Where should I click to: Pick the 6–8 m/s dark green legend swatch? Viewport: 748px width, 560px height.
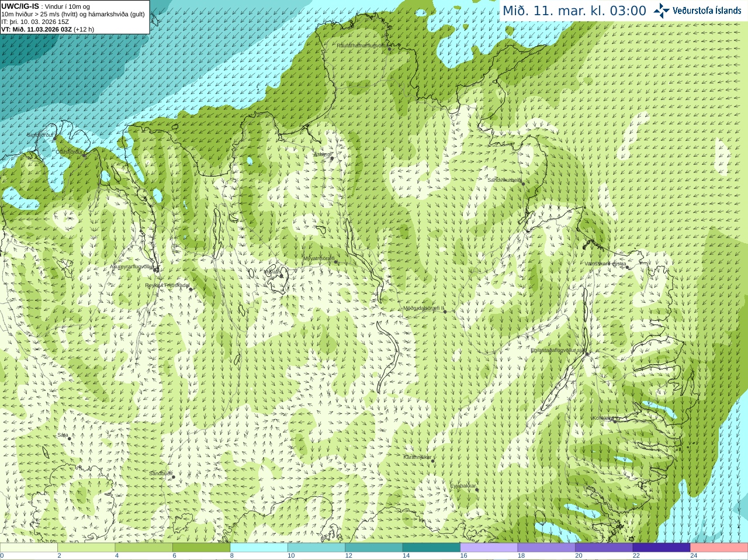[x=201, y=548]
